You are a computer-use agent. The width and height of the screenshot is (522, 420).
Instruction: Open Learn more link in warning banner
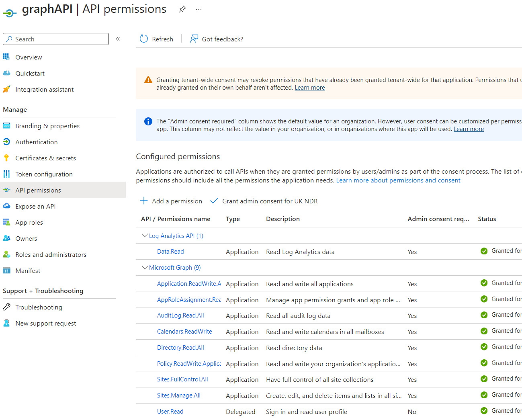click(310, 88)
